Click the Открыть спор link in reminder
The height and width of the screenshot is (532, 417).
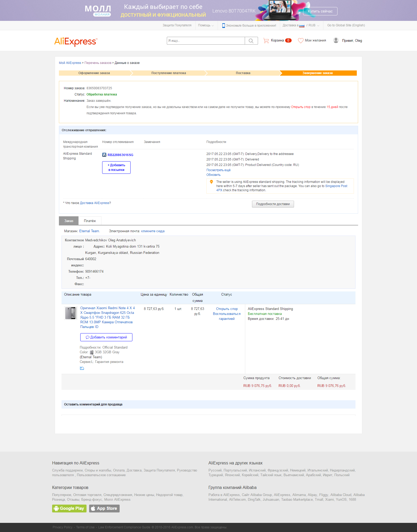click(x=301, y=107)
